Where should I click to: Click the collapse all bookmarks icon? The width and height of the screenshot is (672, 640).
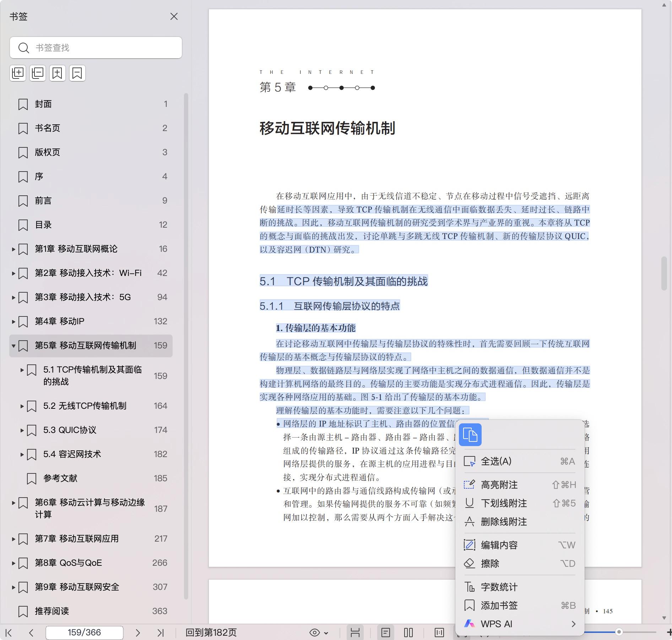point(38,73)
